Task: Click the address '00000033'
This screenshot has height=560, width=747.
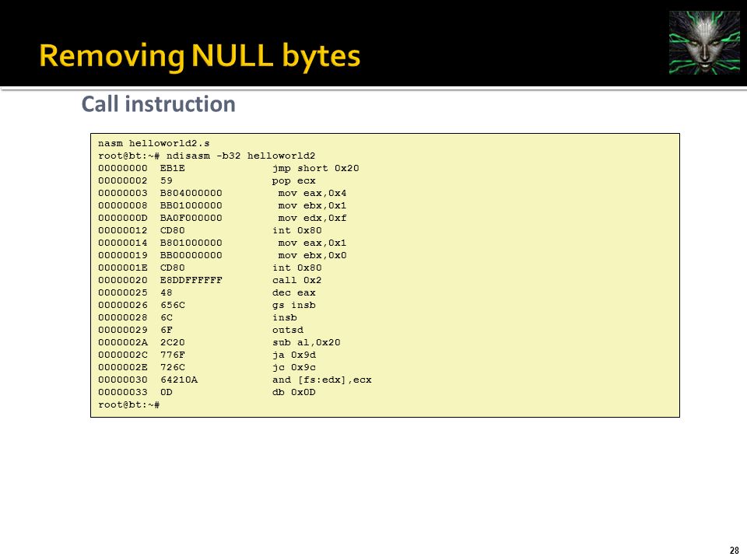Action: (123, 392)
